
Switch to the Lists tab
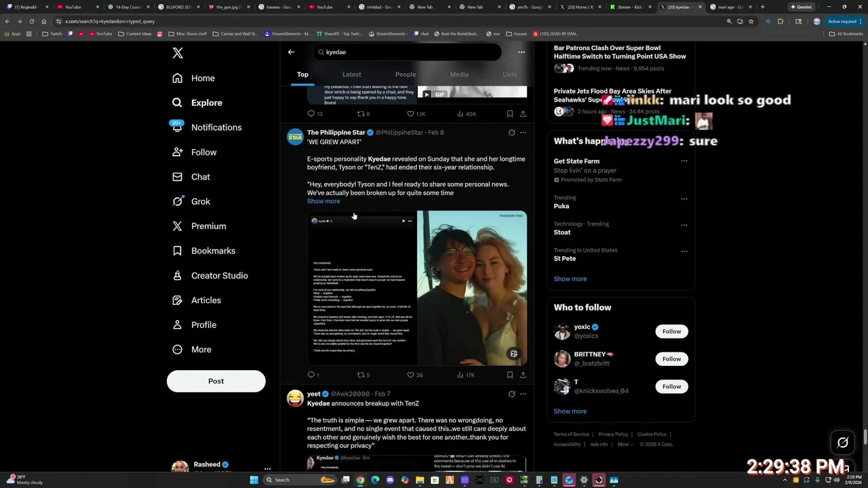[509, 75]
